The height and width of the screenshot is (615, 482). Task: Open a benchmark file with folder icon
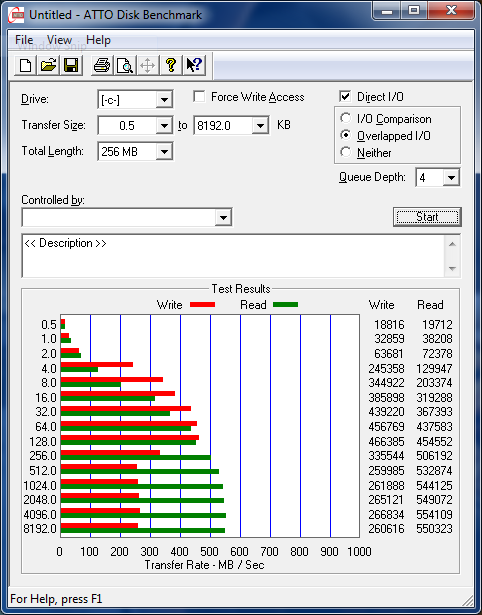[48, 65]
